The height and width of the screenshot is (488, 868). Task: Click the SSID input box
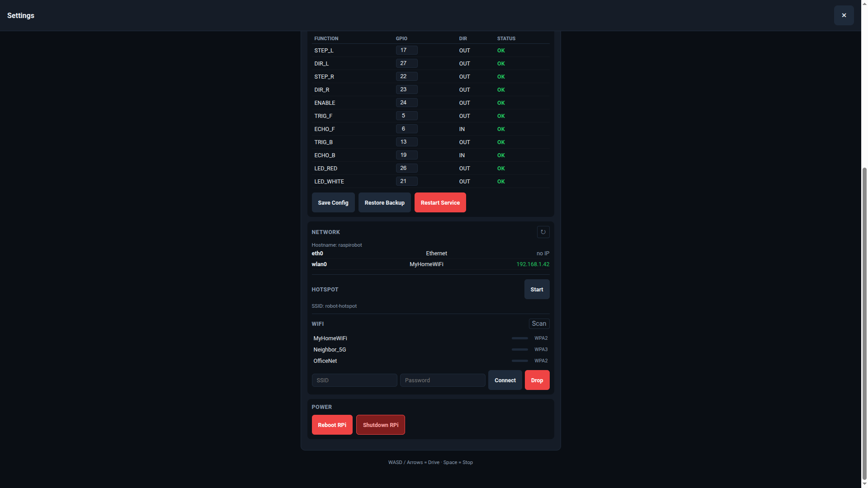[354, 380]
